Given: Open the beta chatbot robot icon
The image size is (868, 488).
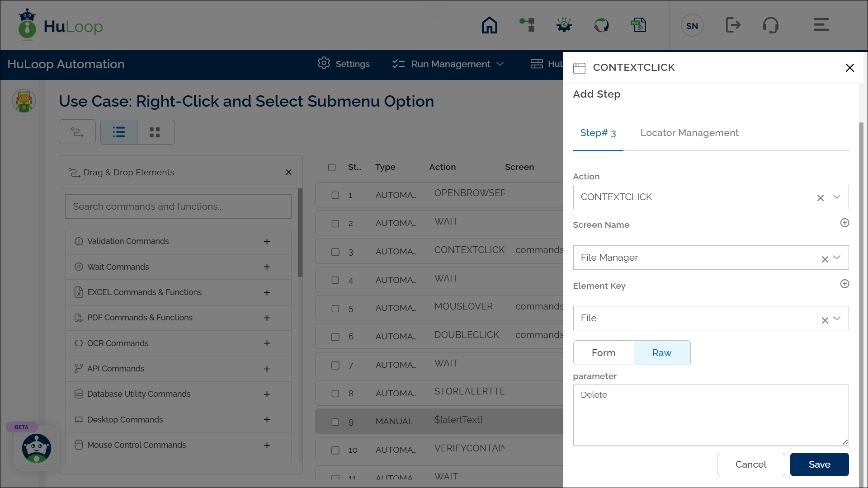Looking at the screenshot, I should 37,448.
